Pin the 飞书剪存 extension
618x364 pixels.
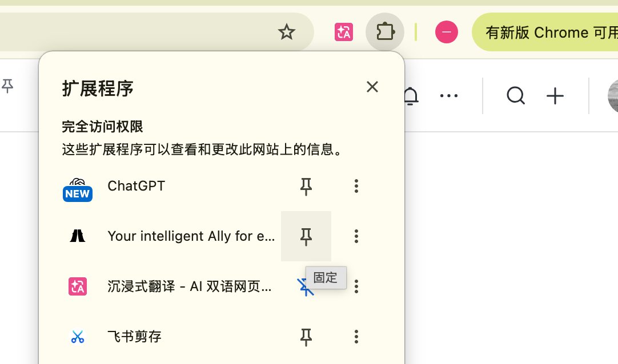point(306,337)
